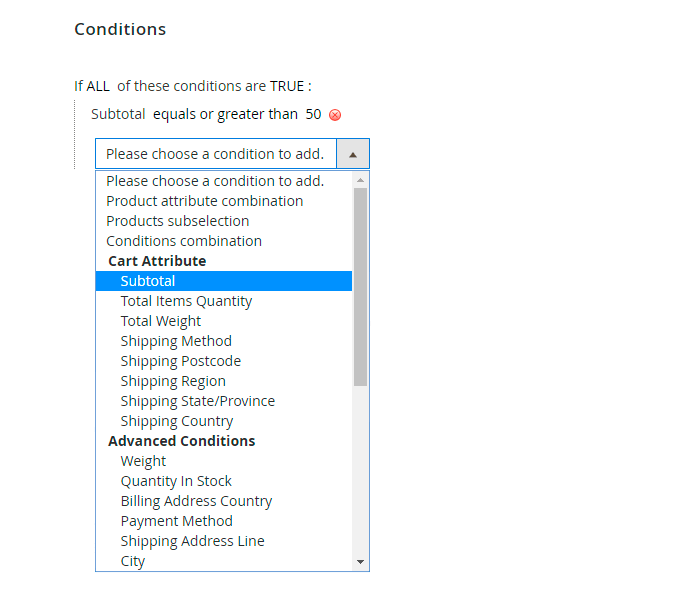Screen dimensions: 685x600
Task: Pick Shipping State/Province condition
Action: (198, 401)
